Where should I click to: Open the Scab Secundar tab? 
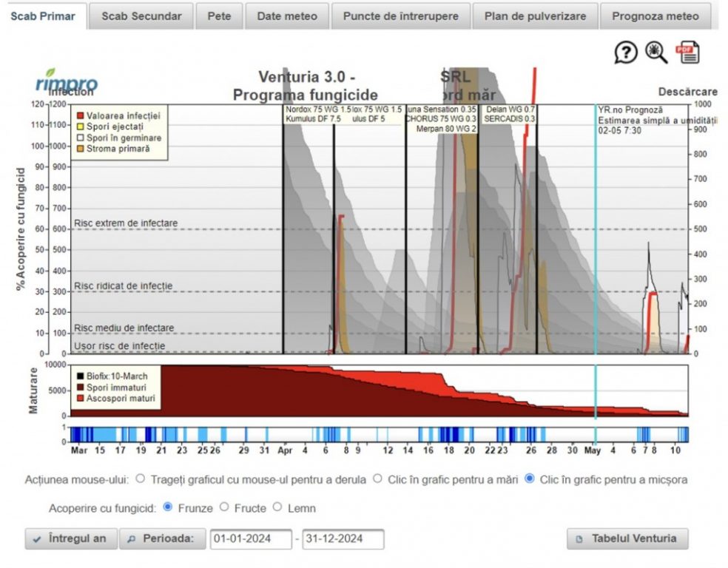[141, 16]
